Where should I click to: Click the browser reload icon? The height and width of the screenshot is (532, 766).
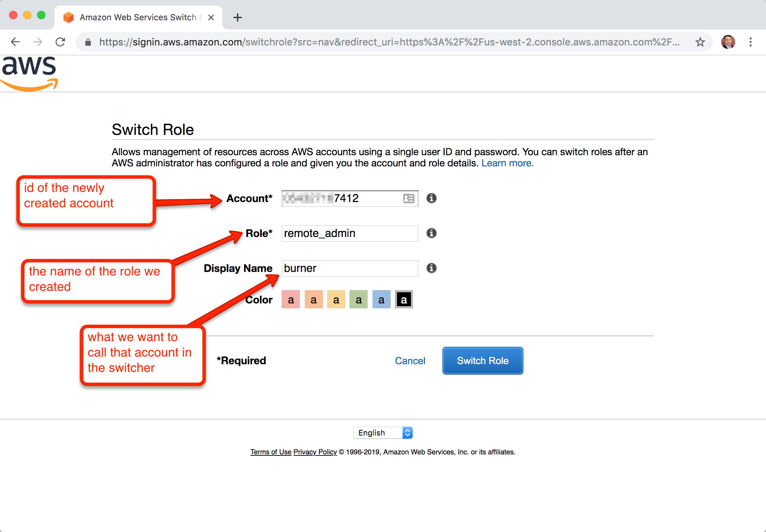click(x=60, y=42)
